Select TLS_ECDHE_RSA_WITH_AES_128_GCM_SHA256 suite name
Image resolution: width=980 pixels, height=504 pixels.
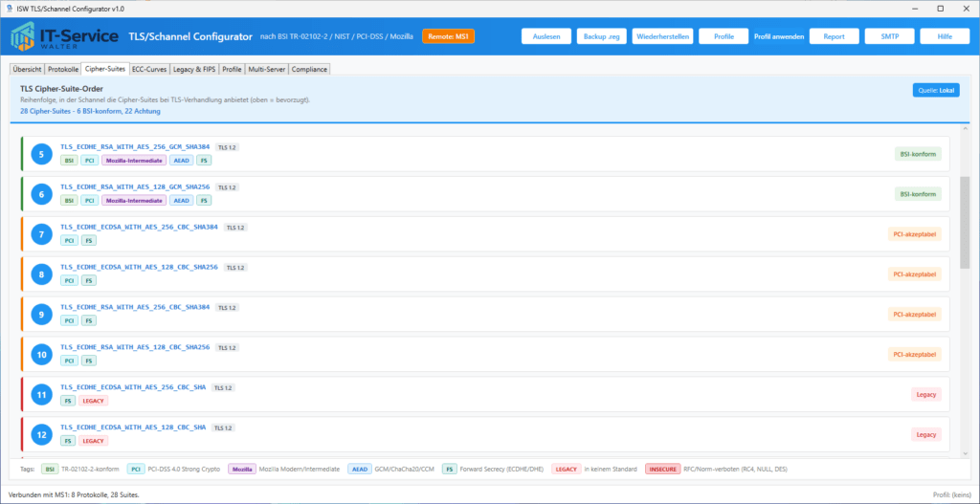point(135,186)
